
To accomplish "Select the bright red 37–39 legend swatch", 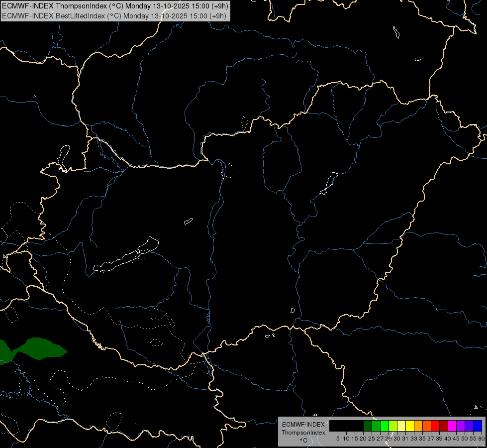I will 435,426.
